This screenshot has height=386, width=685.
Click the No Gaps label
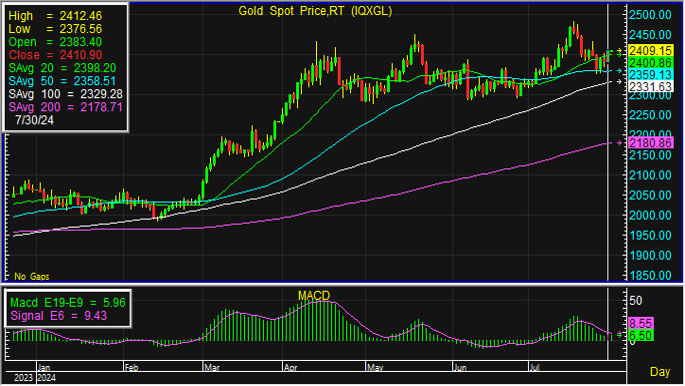click(x=31, y=276)
